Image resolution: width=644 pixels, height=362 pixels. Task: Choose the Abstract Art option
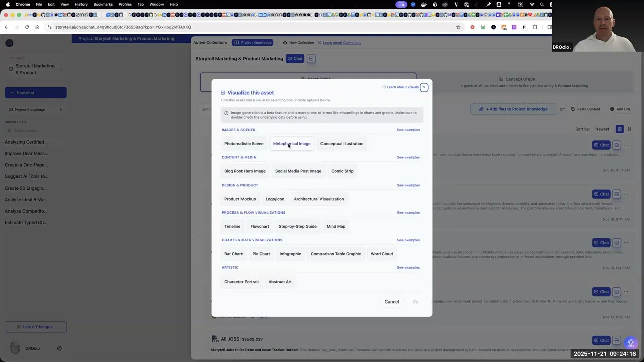tap(280, 282)
